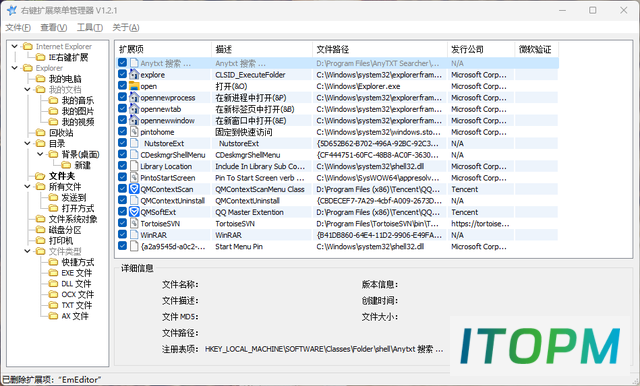Click the folder icon beside 文件系统对象

click(x=40, y=219)
